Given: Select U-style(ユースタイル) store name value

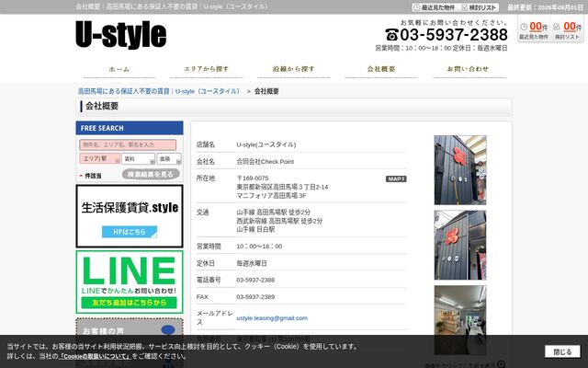Looking at the screenshot, I should [x=266, y=144].
